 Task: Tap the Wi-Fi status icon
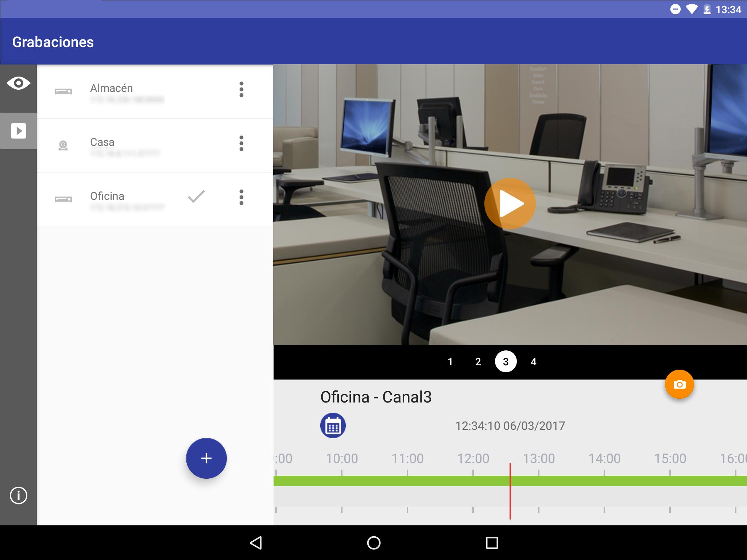pyautogui.click(x=691, y=9)
